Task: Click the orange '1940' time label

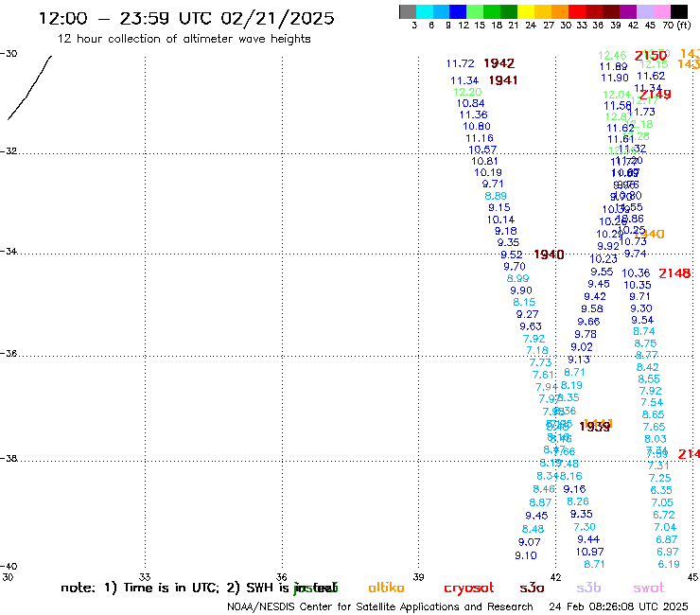Action: tap(650, 234)
